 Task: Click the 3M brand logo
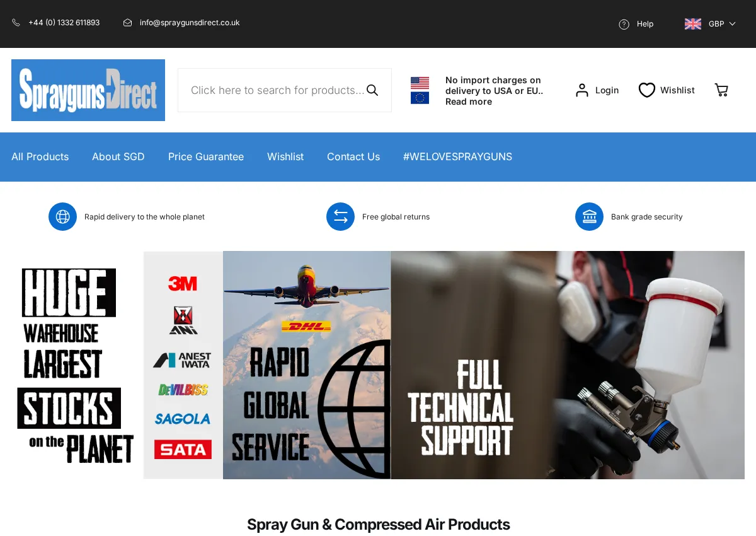coord(183,284)
